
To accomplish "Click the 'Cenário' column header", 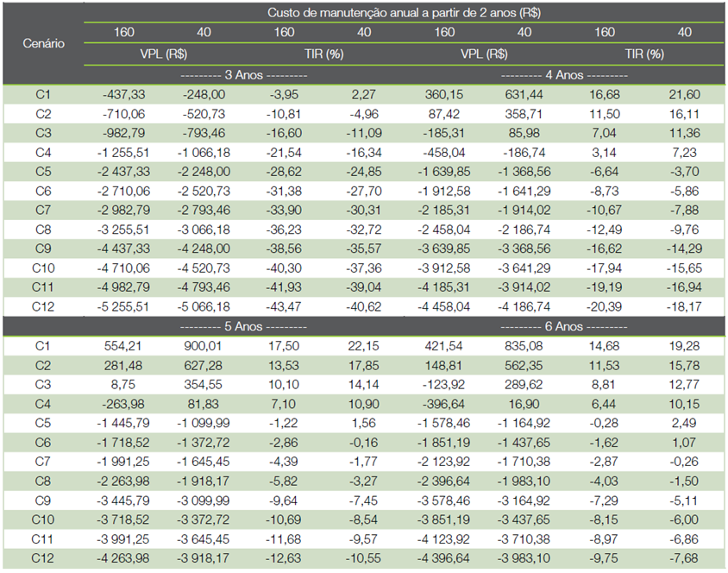I will [43, 43].
